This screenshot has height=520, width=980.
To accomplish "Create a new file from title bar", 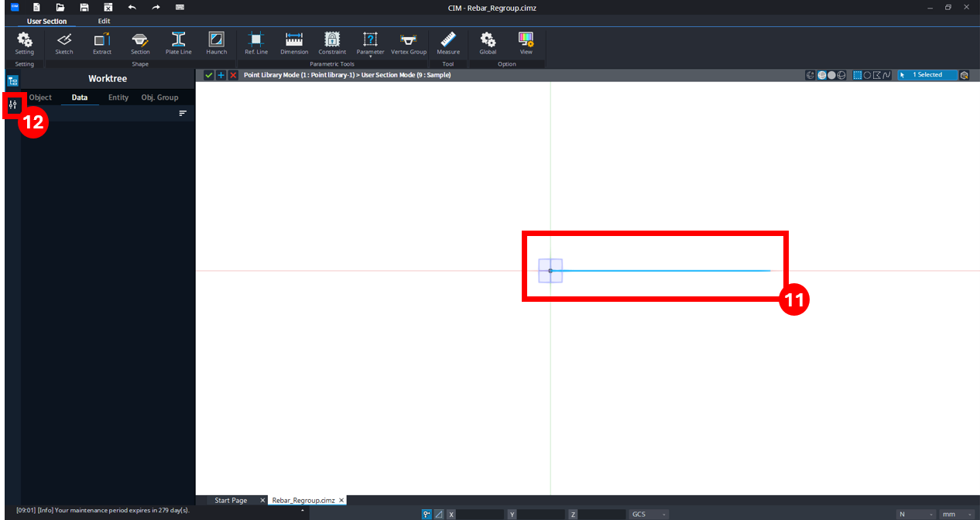I will tap(36, 7).
